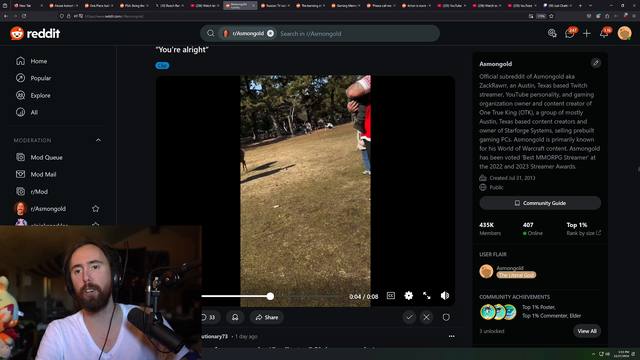The image size is (640, 360).
Task: Click the Reddit logo
Action: pos(35,33)
